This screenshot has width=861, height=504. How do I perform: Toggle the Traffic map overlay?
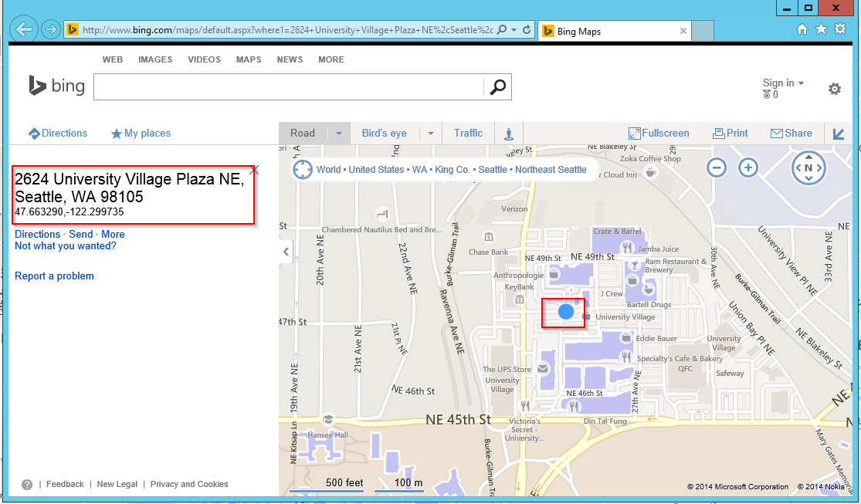pos(468,134)
